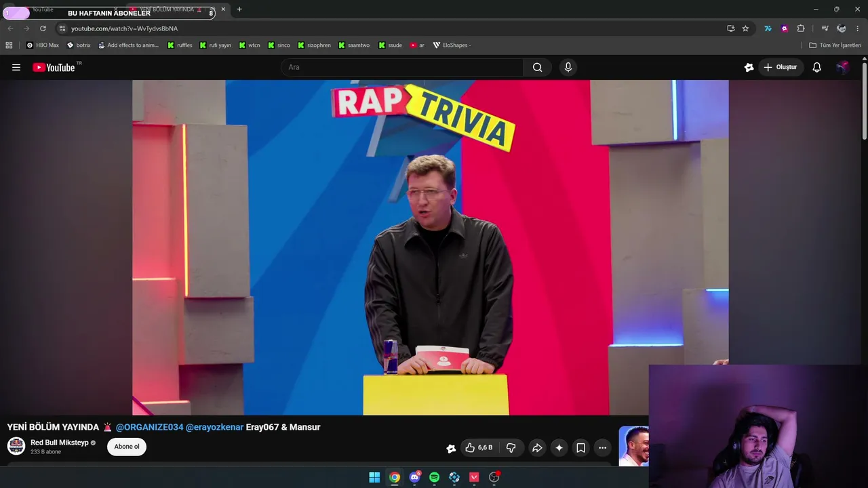The image size is (868, 488).
Task: Close the YENİ BÖLÜM YAYINDA tab
Action: point(223,9)
